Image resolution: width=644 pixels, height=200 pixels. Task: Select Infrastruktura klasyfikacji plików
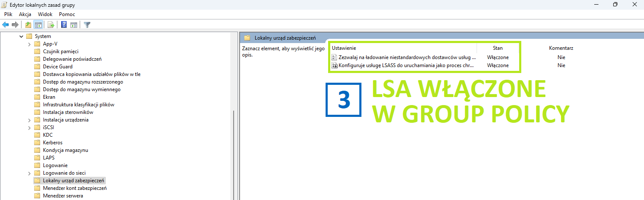click(x=78, y=105)
